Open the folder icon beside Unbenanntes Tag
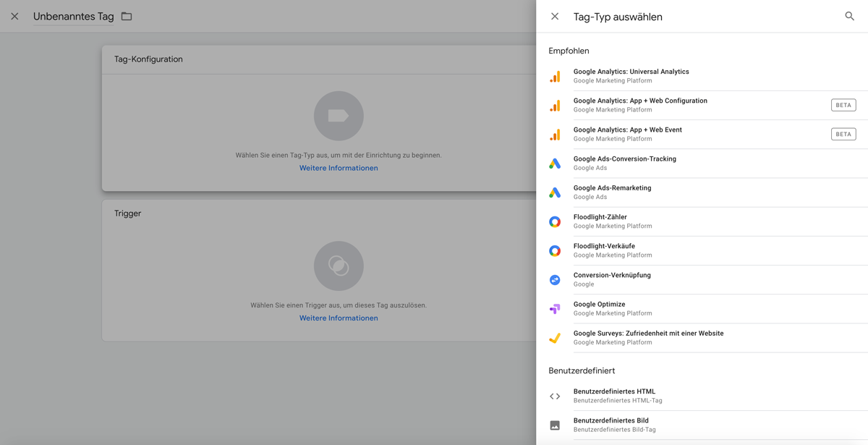Image resolution: width=868 pixels, height=445 pixels. pos(127,16)
